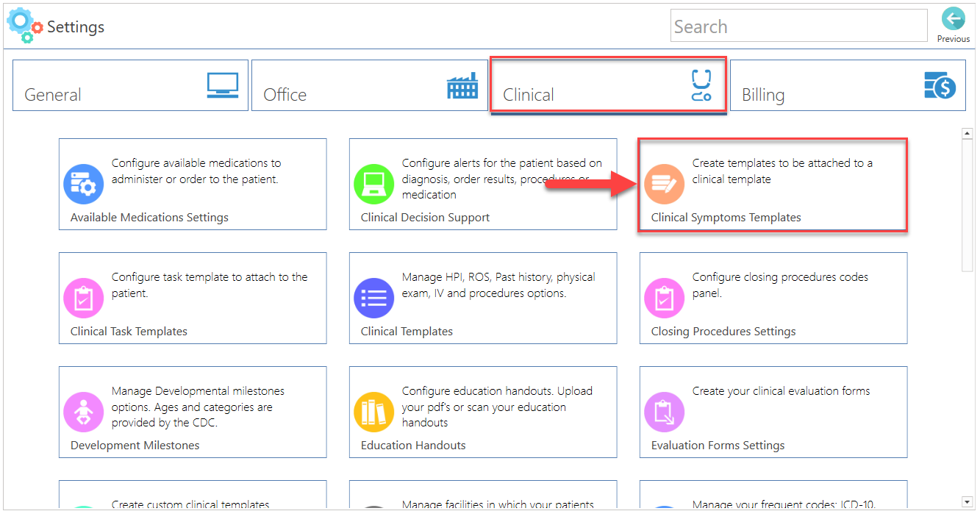Viewport: 980px width, 511px height.
Task: Click "Create your clinical evaluation forms" text
Action: click(x=781, y=390)
